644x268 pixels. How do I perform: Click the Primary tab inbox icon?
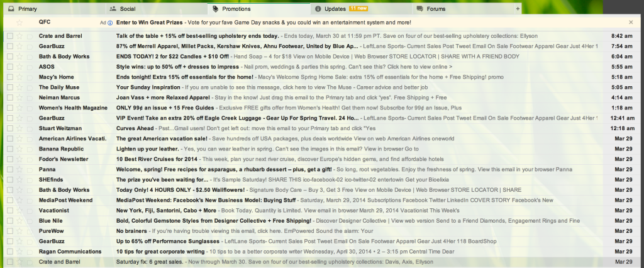click(x=11, y=9)
